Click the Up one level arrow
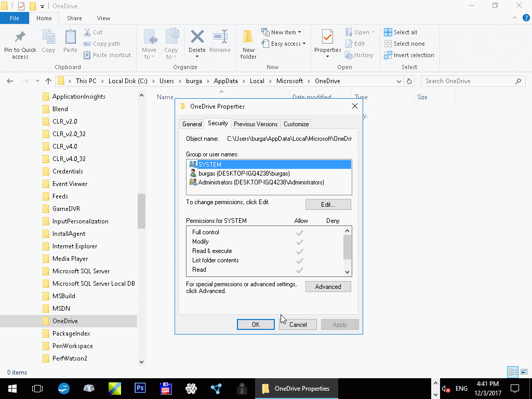532x399 pixels. pos(48,81)
